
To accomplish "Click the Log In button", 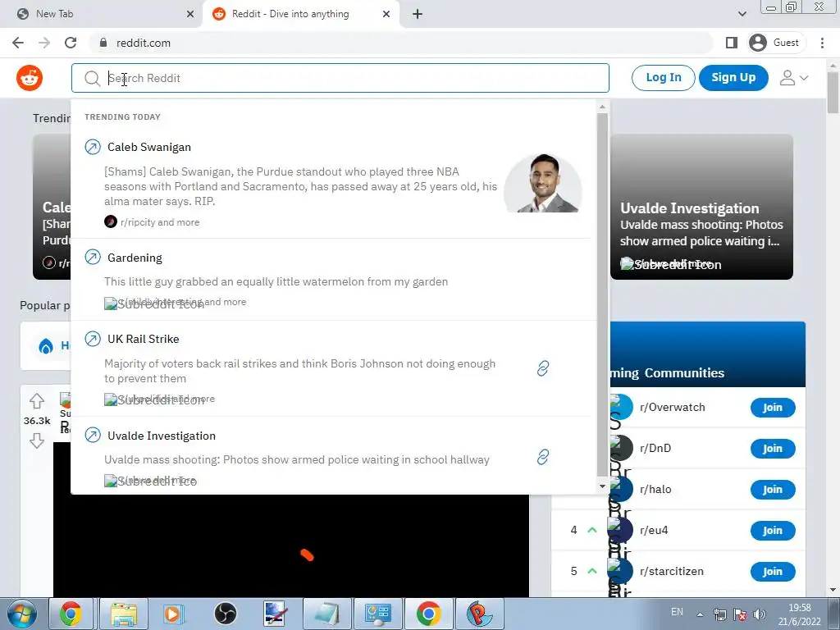I will tap(663, 78).
